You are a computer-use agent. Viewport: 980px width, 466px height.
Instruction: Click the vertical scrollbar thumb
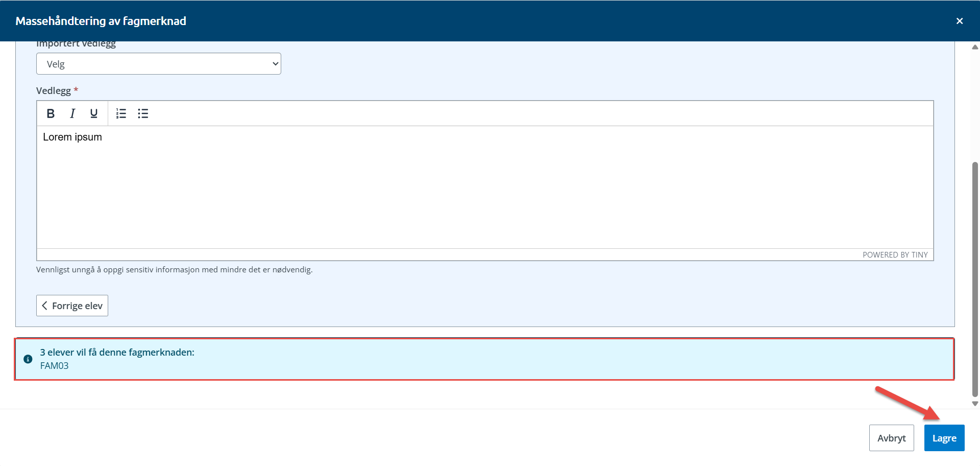click(x=975, y=279)
